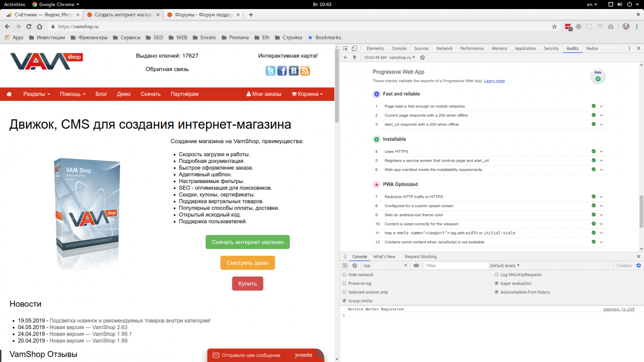
Task: Switch to the Elements panel
Action: [375, 48]
